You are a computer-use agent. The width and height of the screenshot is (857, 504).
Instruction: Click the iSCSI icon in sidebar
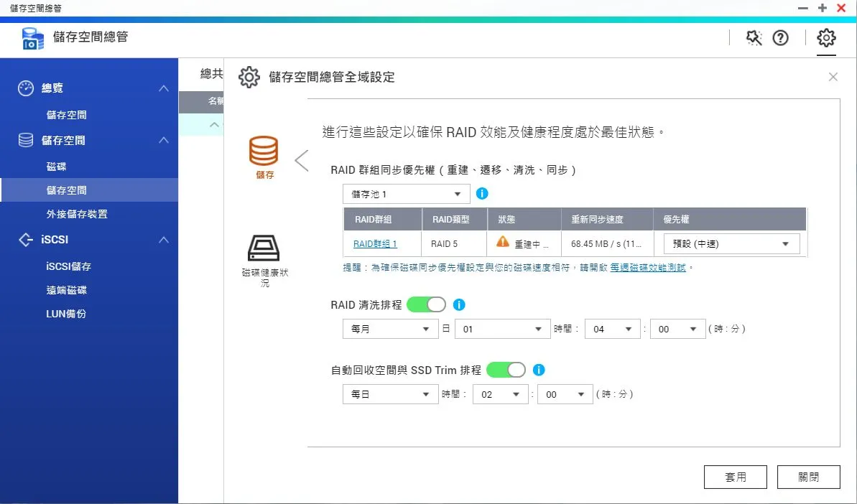point(26,240)
